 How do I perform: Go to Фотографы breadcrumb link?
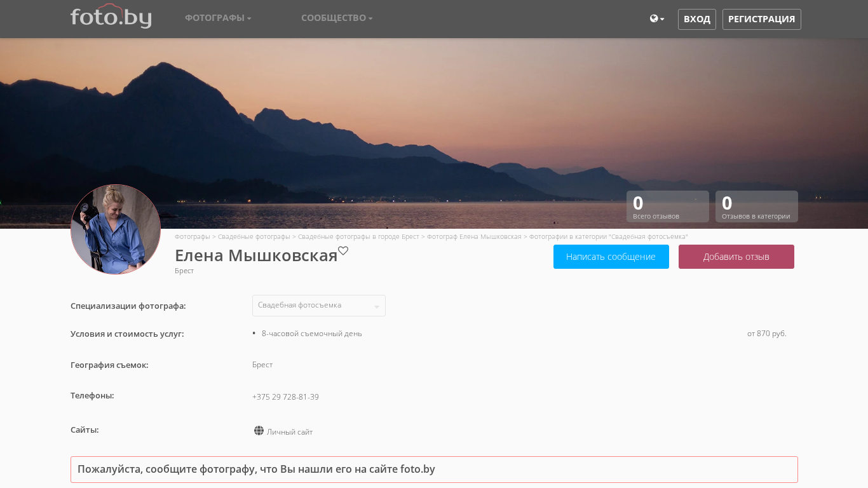pyautogui.click(x=192, y=236)
